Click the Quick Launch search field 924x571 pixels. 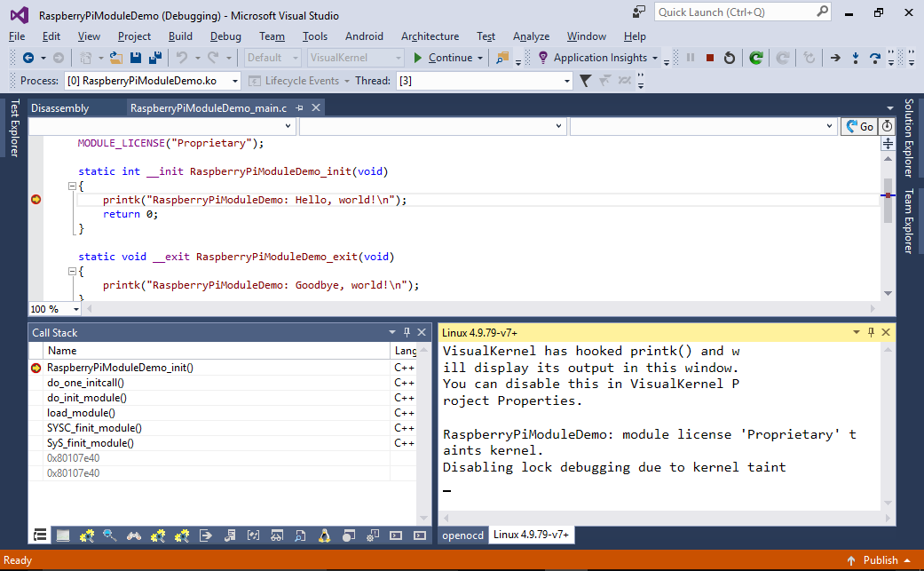pyautogui.click(x=743, y=12)
